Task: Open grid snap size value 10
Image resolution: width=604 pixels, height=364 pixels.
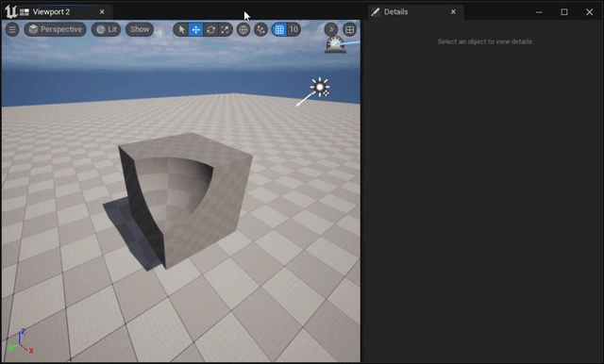Action: pos(294,29)
